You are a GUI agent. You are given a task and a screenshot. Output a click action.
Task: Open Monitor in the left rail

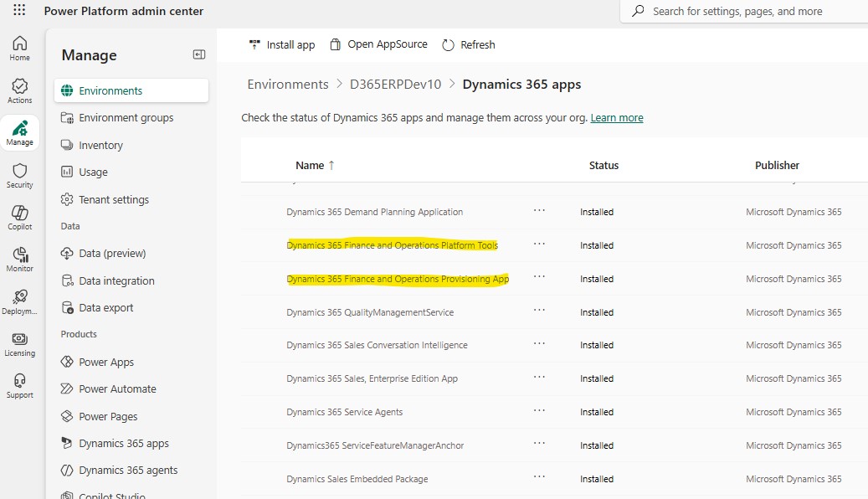click(x=19, y=260)
